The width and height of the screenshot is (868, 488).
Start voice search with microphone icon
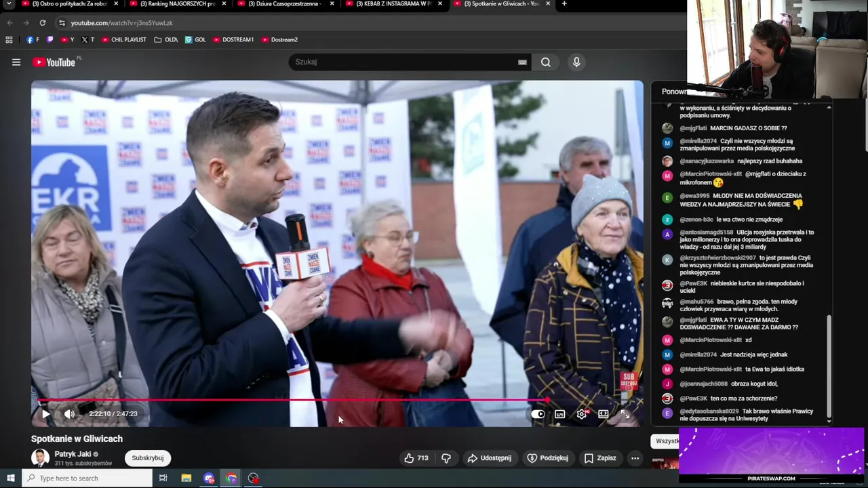click(576, 62)
